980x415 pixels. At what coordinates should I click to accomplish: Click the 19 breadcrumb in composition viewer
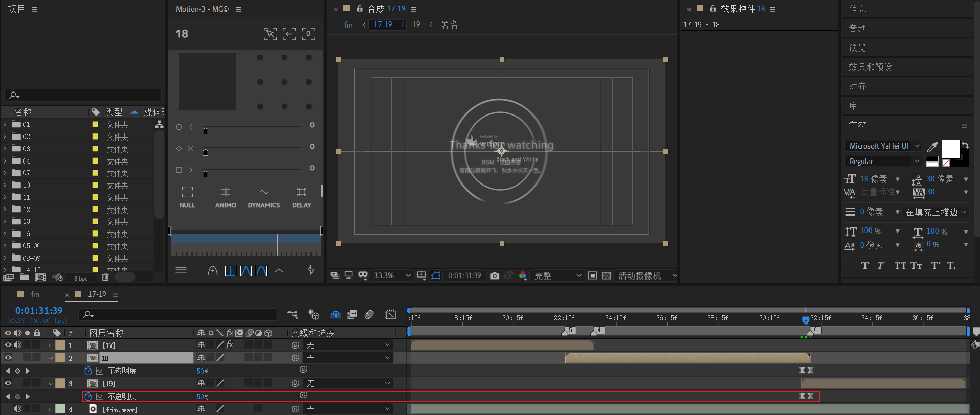416,25
